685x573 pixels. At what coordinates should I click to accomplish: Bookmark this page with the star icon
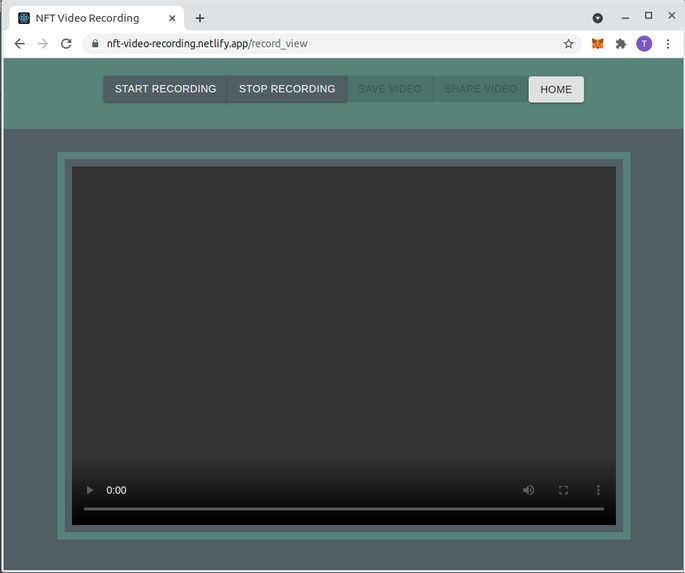[x=568, y=44]
